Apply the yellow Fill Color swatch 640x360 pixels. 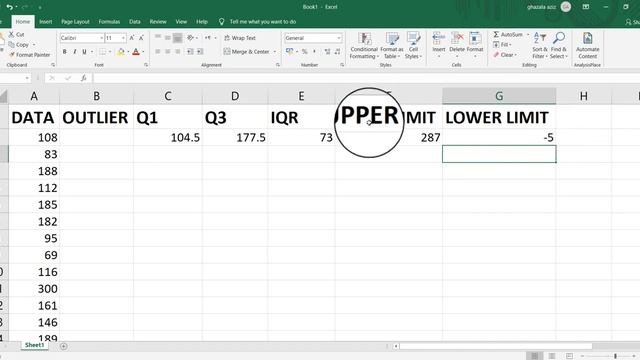[121, 52]
